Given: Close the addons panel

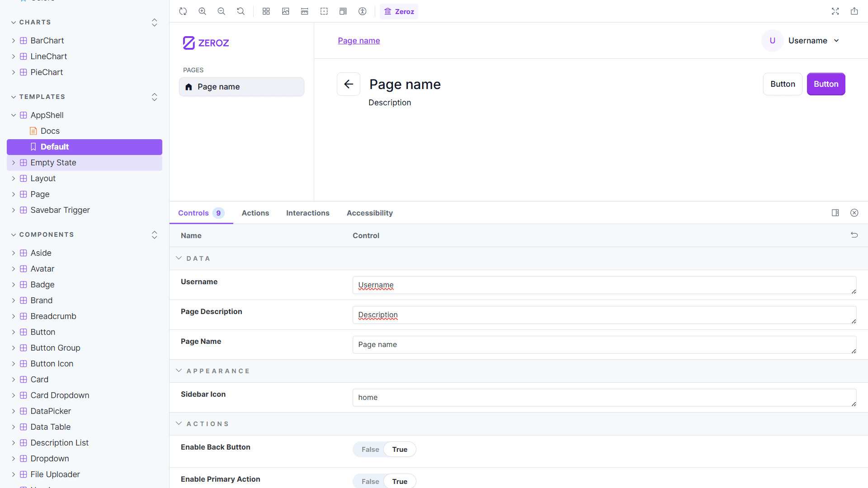Looking at the screenshot, I should click(854, 213).
